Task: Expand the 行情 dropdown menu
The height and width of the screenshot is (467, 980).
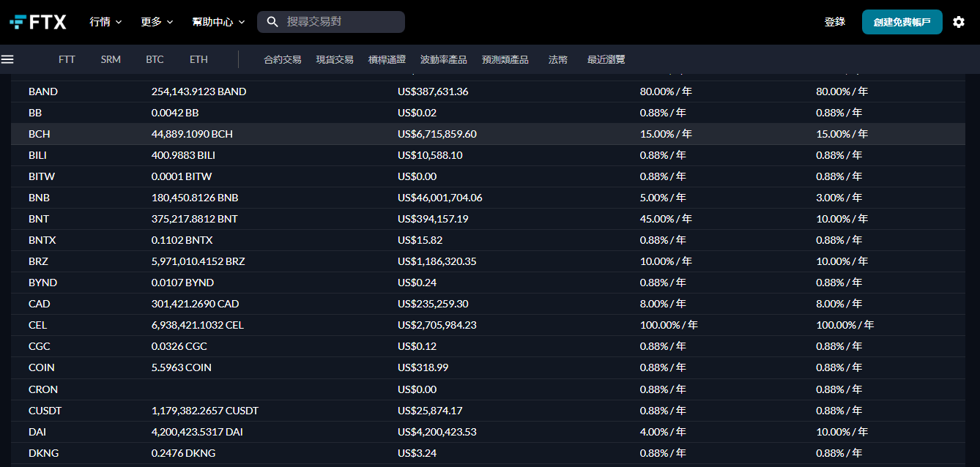Action: coord(105,22)
